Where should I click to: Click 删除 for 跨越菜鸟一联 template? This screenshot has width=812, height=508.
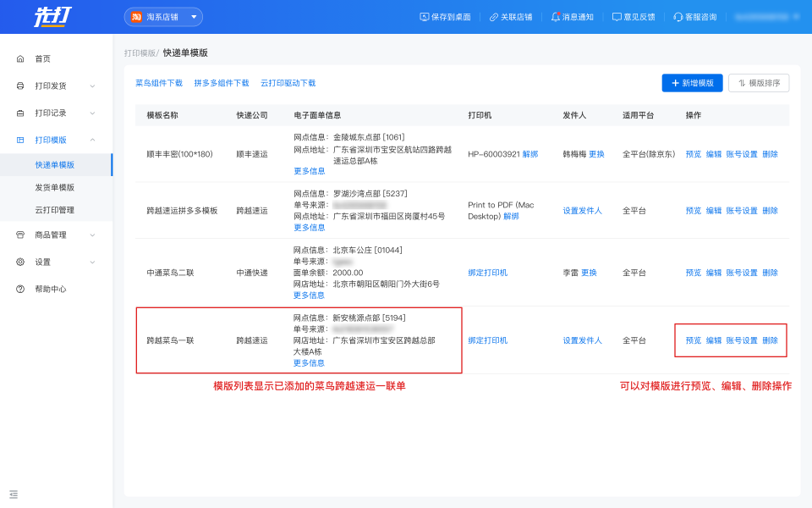pos(770,340)
